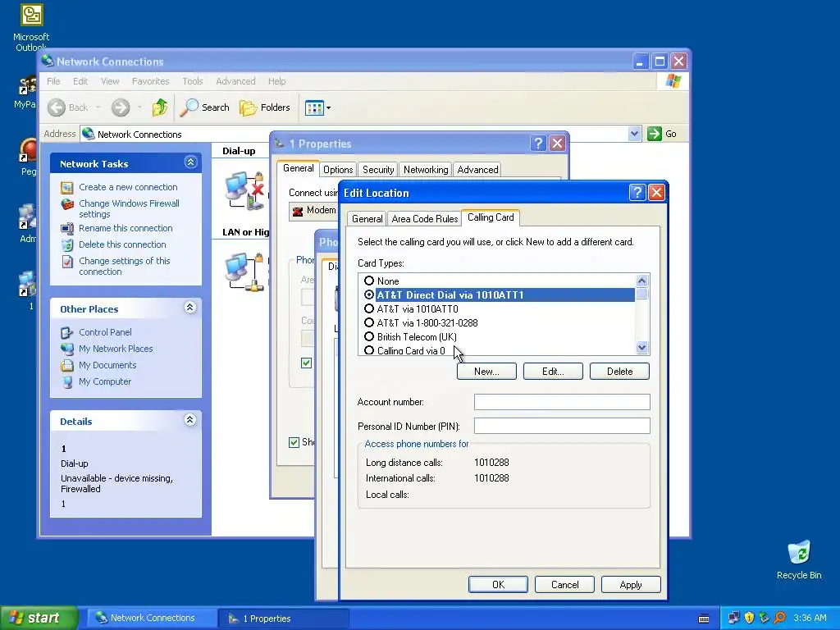Open the View menu
The height and width of the screenshot is (630, 840).
click(110, 81)
